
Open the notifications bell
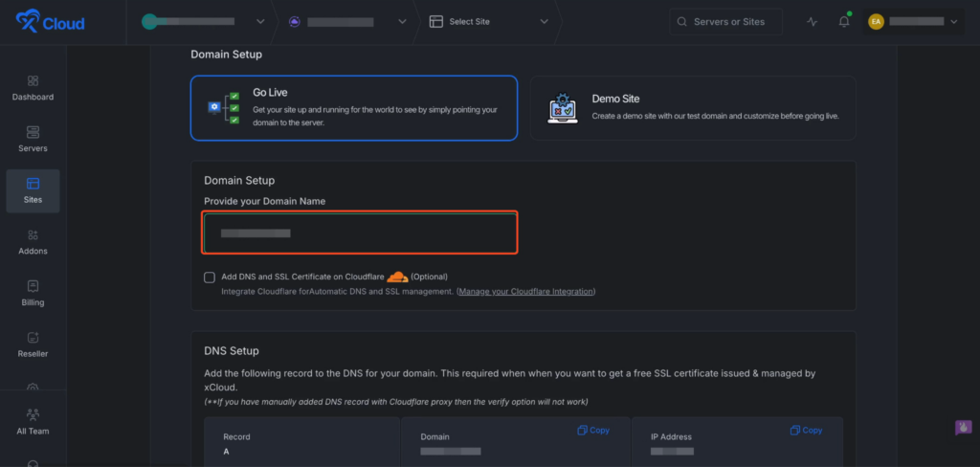pos(843,22)
